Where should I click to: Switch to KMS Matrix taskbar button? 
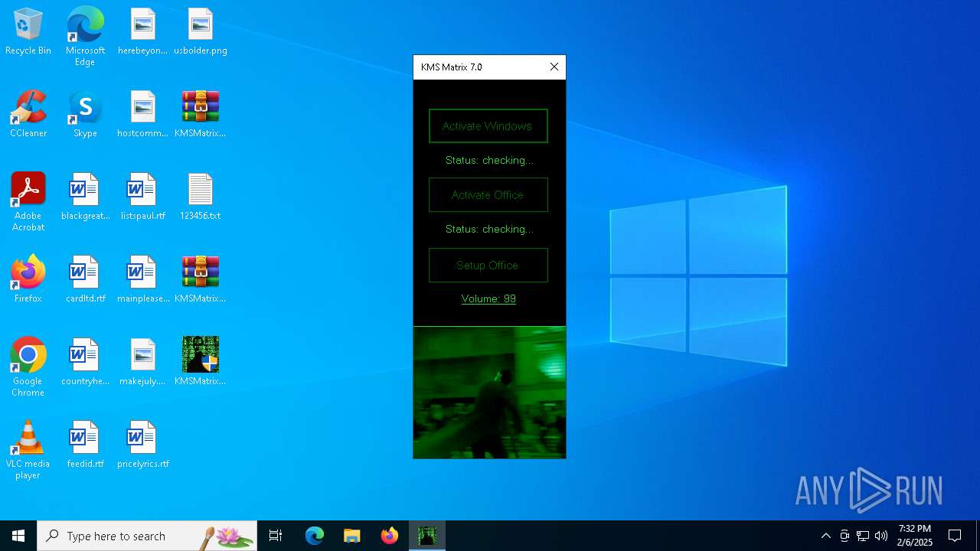[427, 536]
